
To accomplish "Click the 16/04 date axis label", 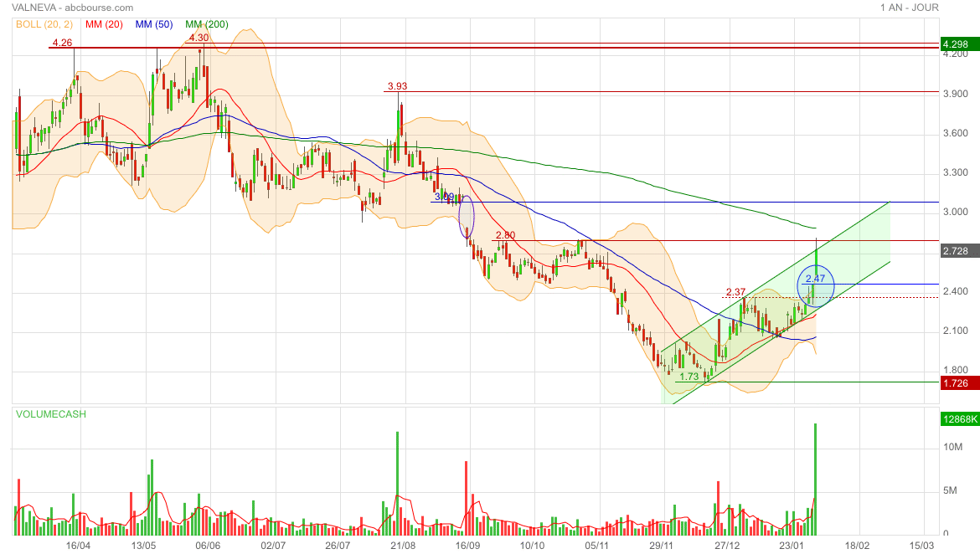I will [x=78, y=546].
